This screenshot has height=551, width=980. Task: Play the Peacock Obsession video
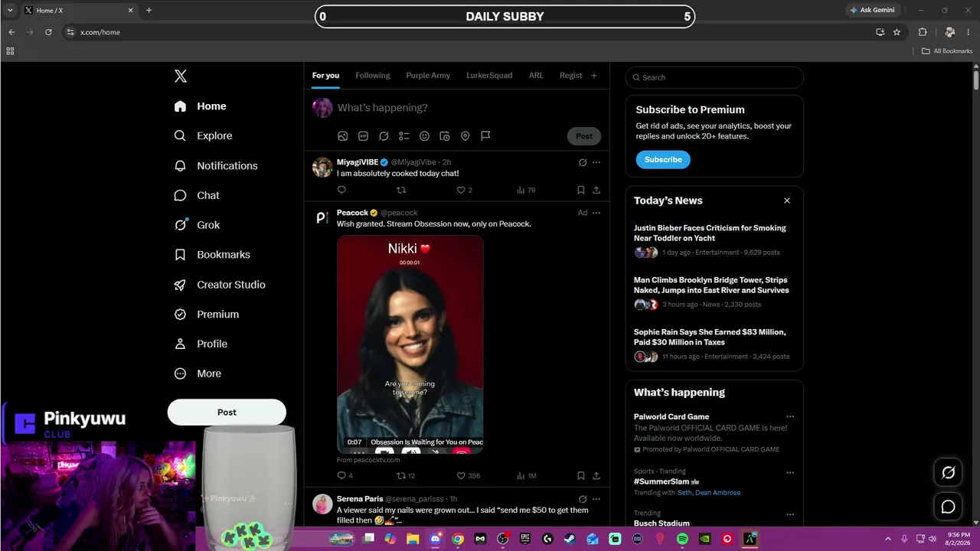click(x=410, y=344)
